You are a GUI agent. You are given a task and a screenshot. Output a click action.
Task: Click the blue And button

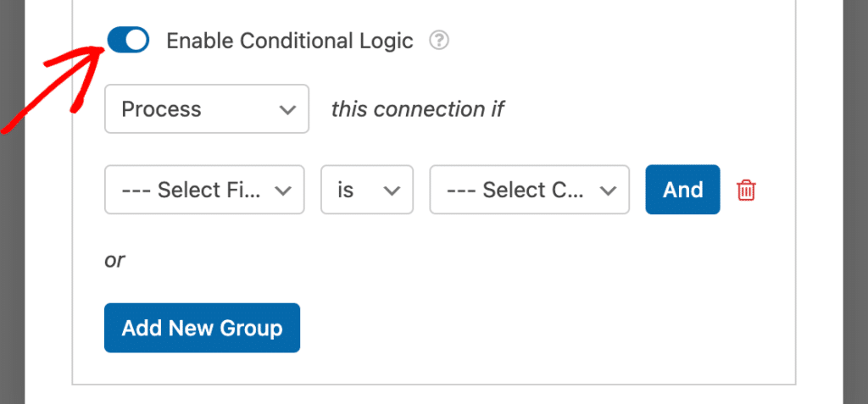tap(682, 190)
